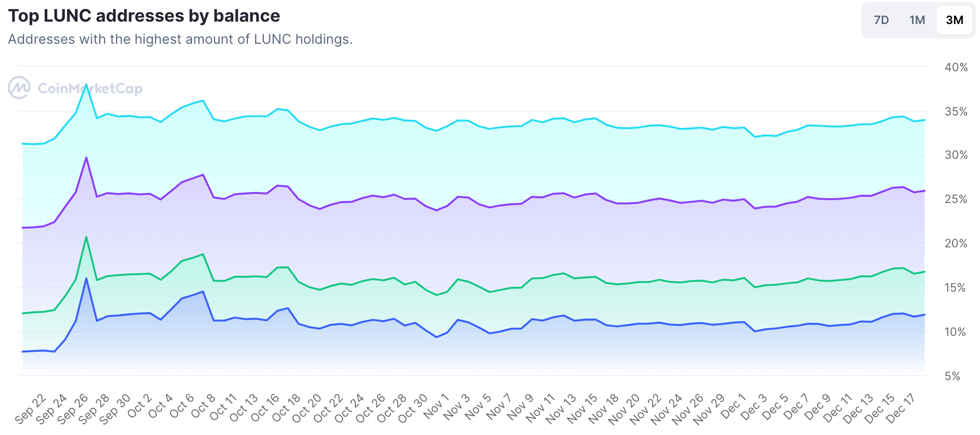The image size is (980, 435).
Task: Choose the 3M time range
Action: click(954, 20)
